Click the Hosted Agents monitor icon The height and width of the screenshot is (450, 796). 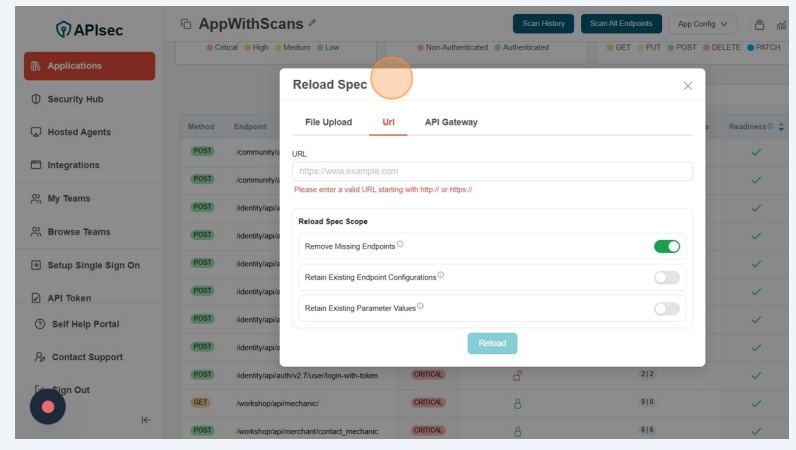tap(36, 132)
